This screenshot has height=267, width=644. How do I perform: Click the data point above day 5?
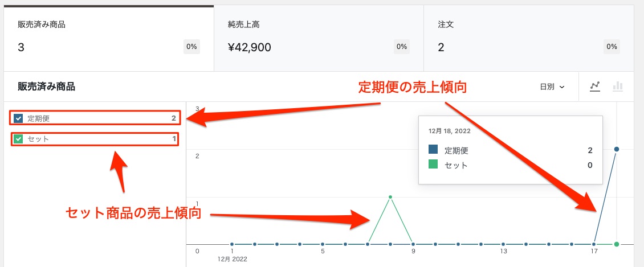pyautogui.click(x=323, y=244)
